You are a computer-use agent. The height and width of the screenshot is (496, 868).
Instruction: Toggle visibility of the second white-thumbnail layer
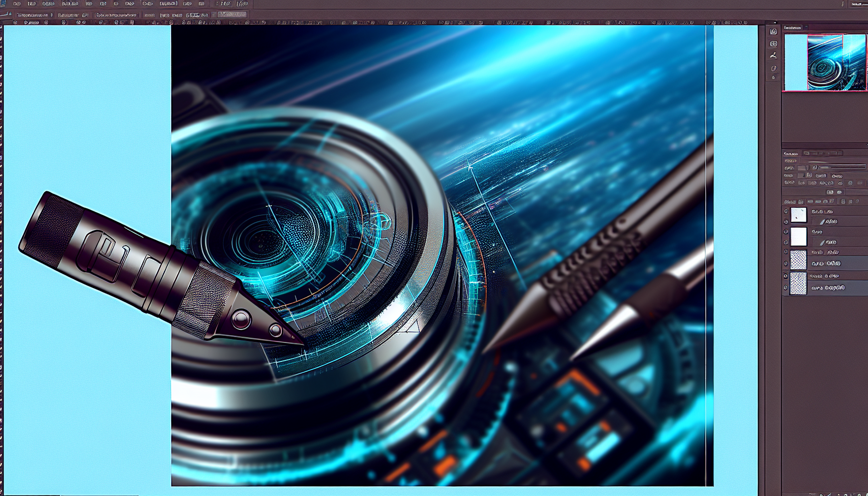786,232
